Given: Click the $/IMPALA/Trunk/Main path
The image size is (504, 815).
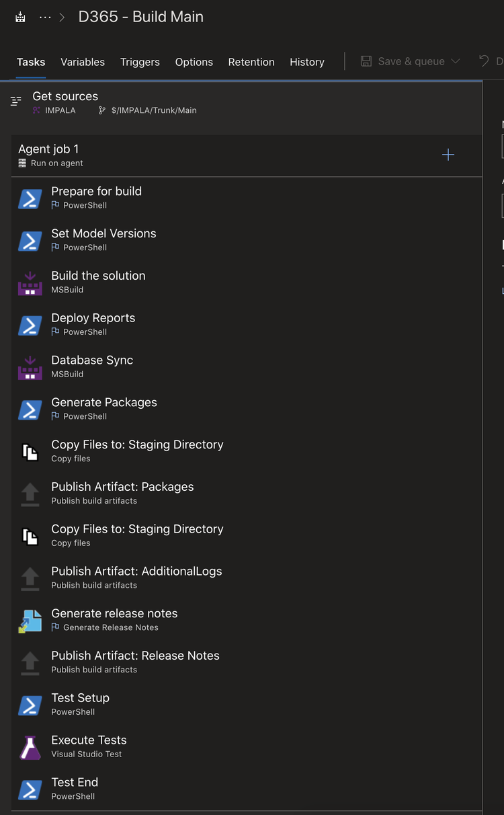Looking at the screenshot, I should point(154,110).
